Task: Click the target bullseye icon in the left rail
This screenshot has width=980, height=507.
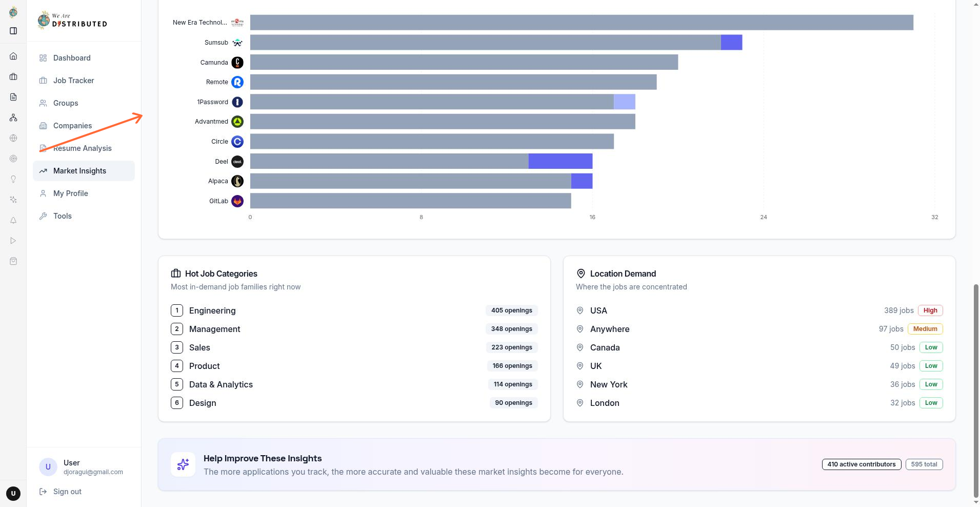Action: tap(13, 159)
